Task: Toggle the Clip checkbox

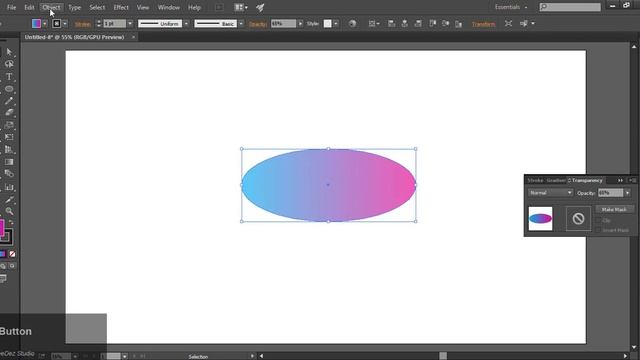Action: click(x=599, y=220)
